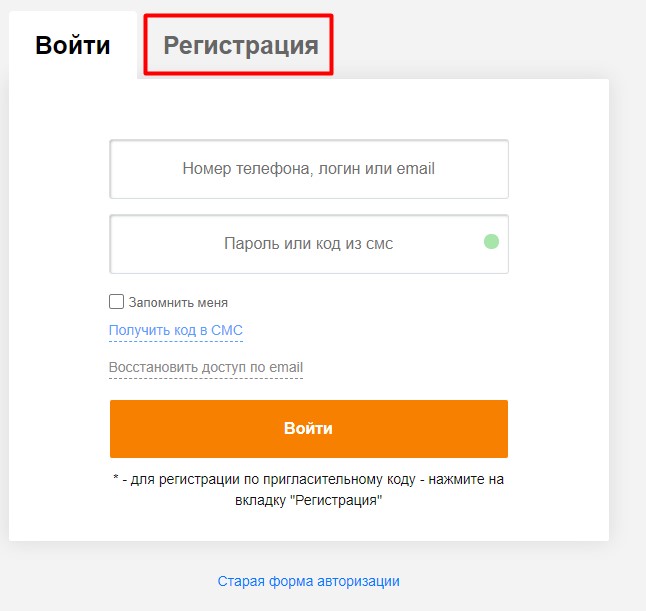646x611 pixels.
Task: Open Старая форма авторизации link
Action: [x=308, y=581]
